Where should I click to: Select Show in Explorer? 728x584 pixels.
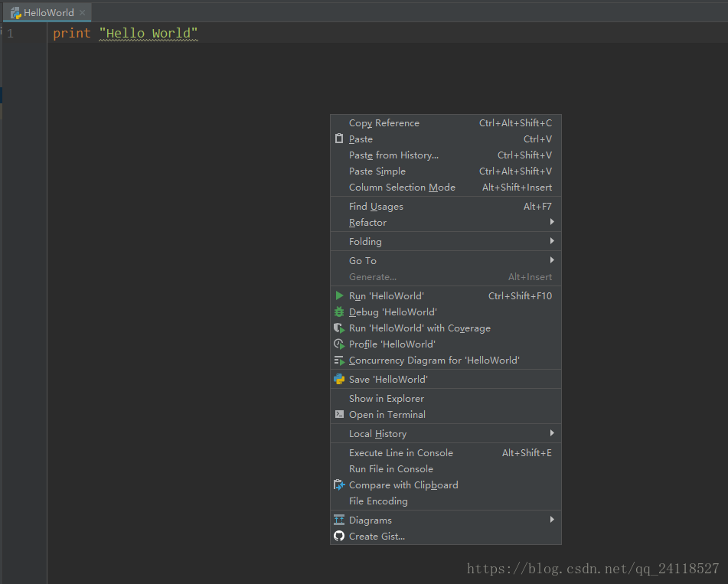coord(446,398)
